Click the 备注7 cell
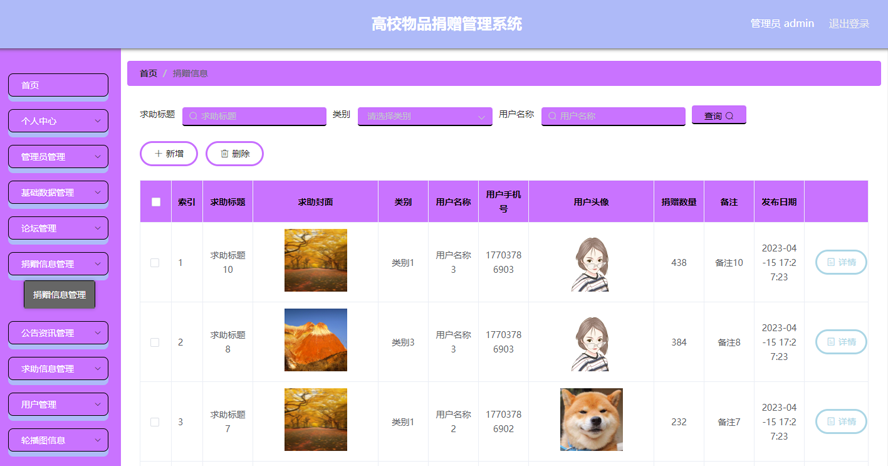Image resolution: width=888 pixels, height=466 pixels. click(x=729, y=422)
